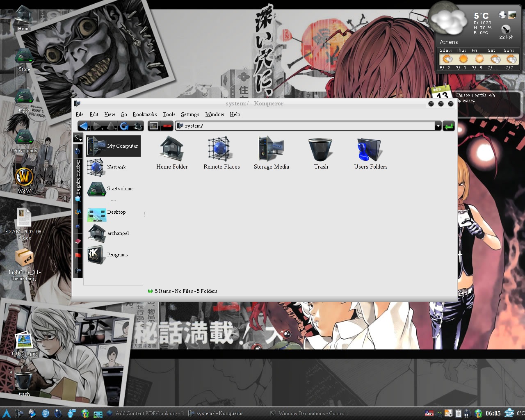The width and height of the screenshot is (525, 420).
Task: Click the mp3s drive desktop icon
Action: pyautogui.click(x=24, y=100)
